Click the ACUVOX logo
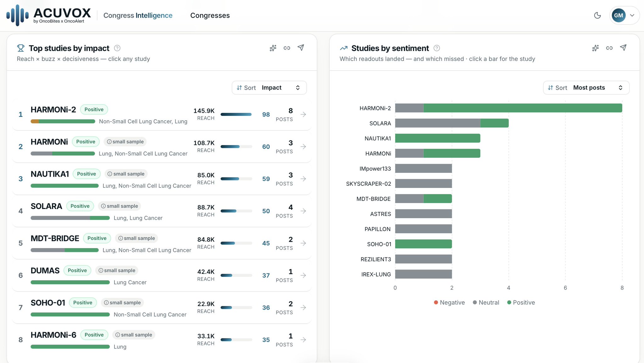The width and height of the screenshot is (644, 363). click(x=49, y=15)
